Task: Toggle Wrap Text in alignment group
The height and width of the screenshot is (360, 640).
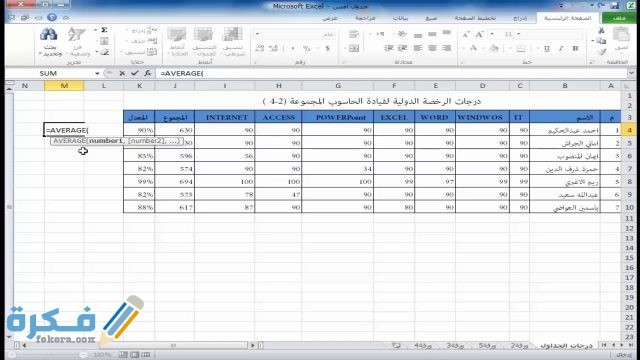Action: click(354, 35)
